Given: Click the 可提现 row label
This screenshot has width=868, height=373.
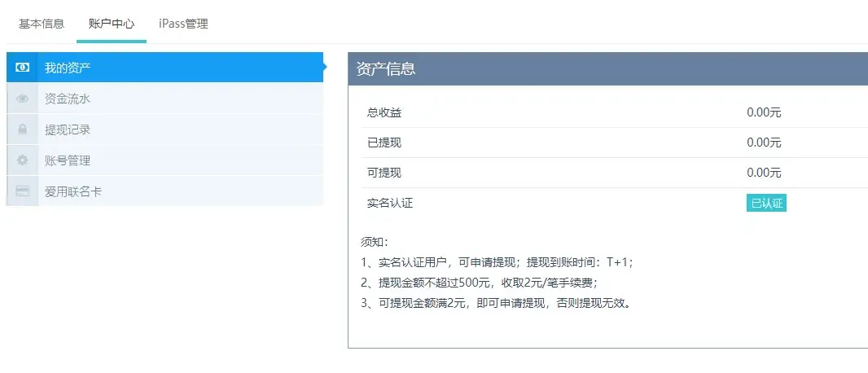Looking at the screenshot, I should pos(384,173).
